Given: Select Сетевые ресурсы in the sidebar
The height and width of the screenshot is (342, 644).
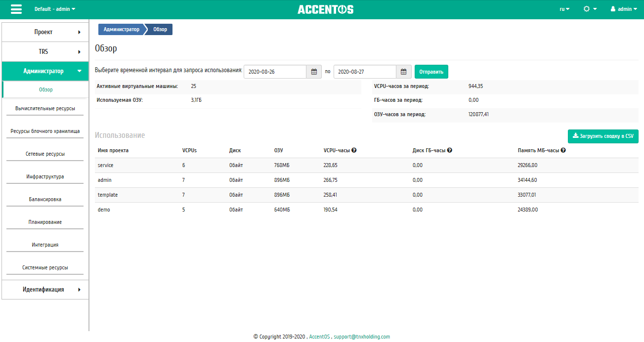Looking at the screenshot, I should (45, 154).
